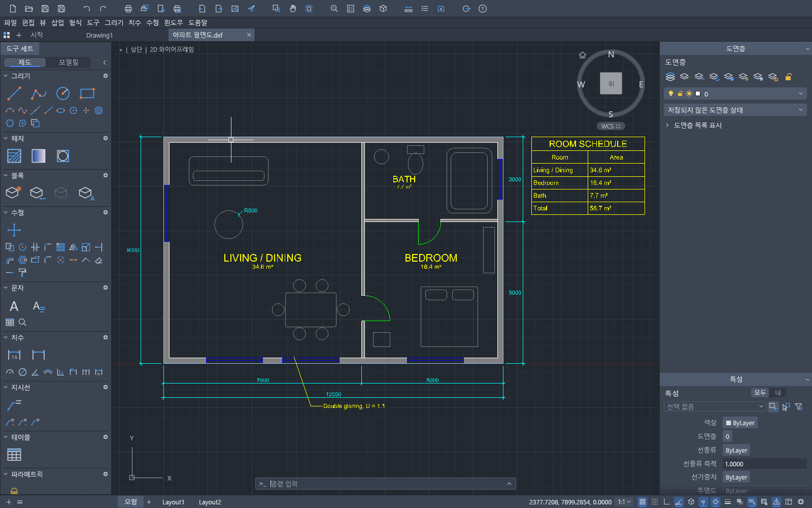This screenshot has height=508, width=812.
Task: Toggle polar tracking in status bar
Action: click(679, 502)
